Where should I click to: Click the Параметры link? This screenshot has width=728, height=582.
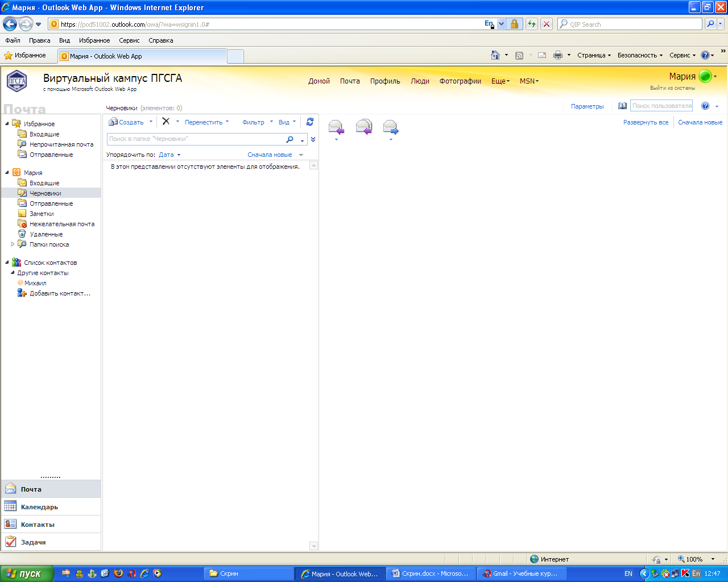coord(587,106)
